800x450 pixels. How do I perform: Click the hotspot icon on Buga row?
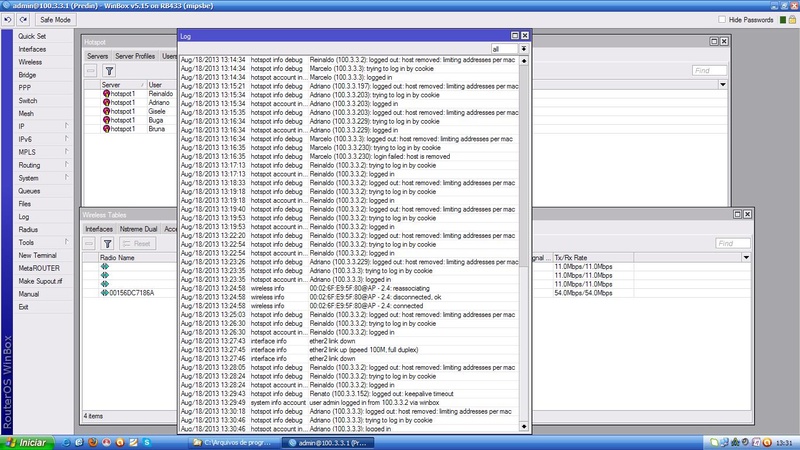pyautogui.click(x=106, y=120)
